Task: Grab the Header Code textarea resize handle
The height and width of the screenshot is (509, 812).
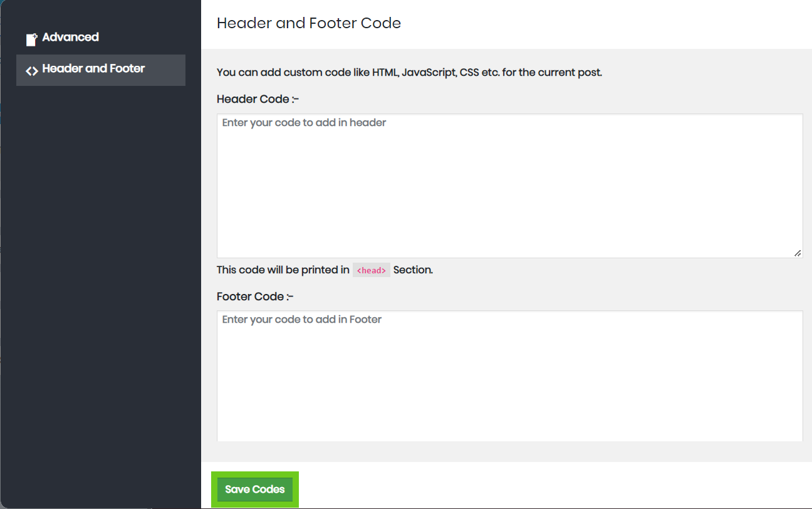Action: pos(797,253)
